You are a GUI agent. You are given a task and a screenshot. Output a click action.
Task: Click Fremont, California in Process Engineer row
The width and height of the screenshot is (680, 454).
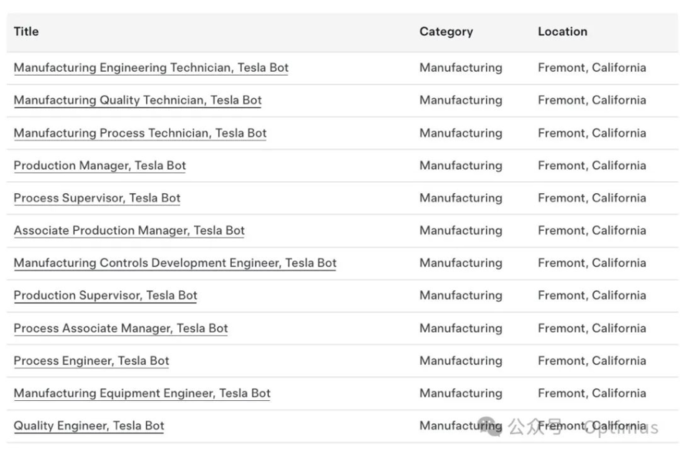[x=591, y=360]
